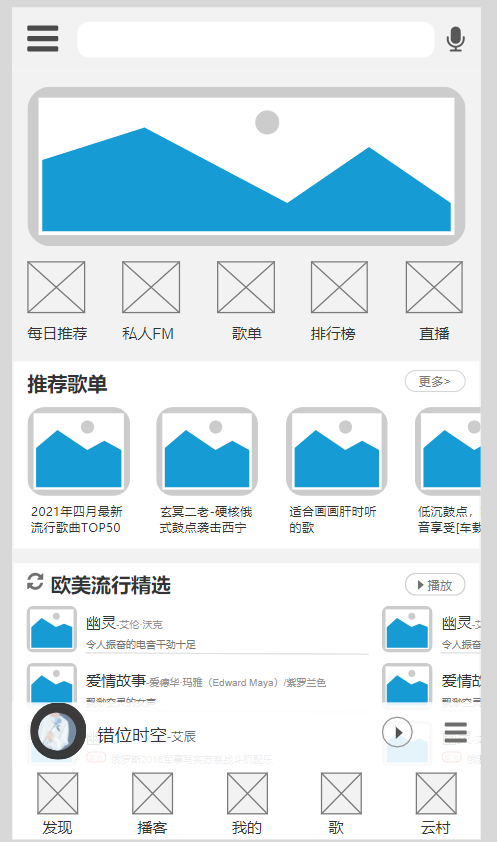Switch to the 播客 tab
Image resolution: width=497 pixels, height=842 pixels.
[x=152, y=804]
